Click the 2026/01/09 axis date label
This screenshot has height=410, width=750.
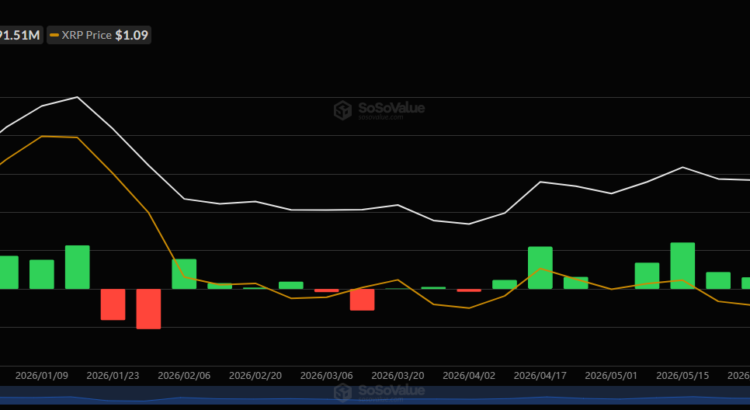(42, 376)
